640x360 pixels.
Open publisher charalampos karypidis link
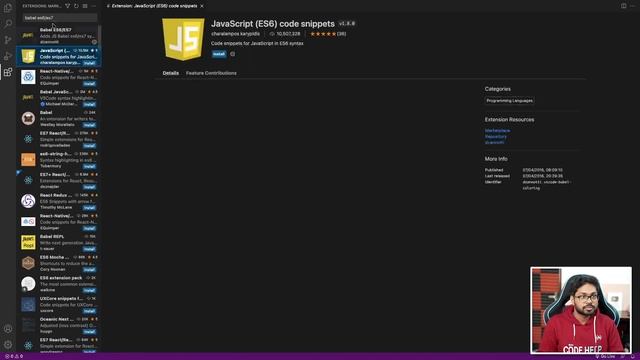pos(236,34)
